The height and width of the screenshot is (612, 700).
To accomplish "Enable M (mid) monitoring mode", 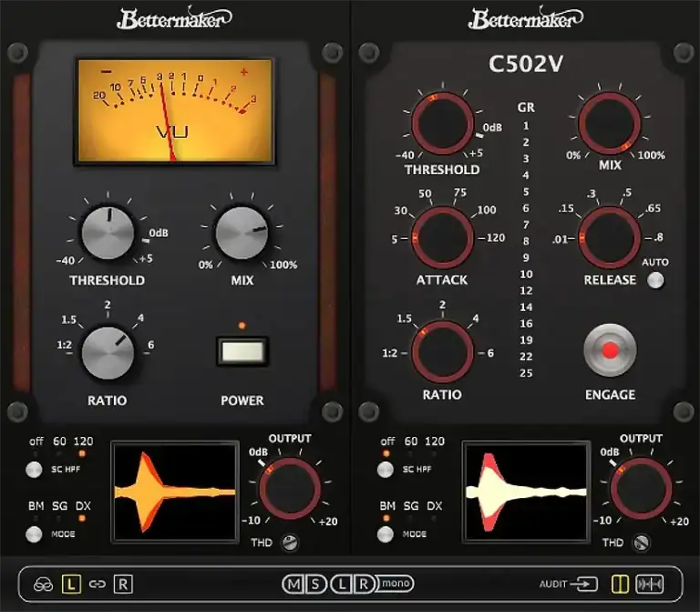I will pos(293,584).
